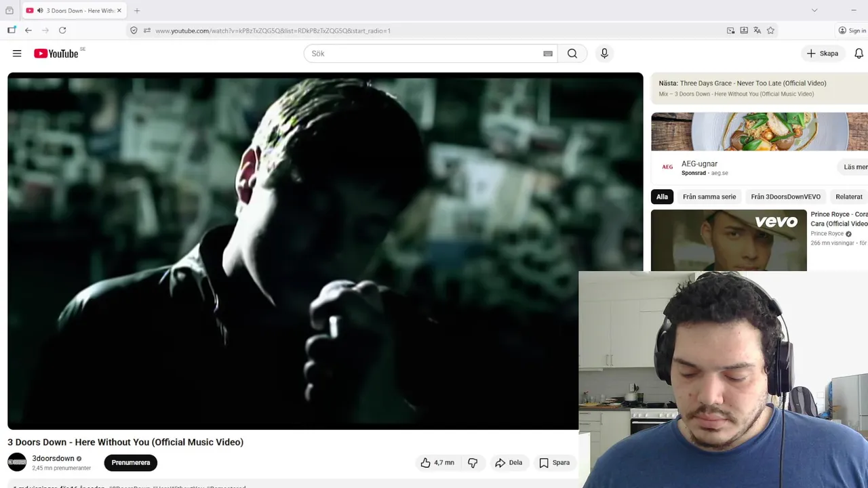Mute the tab via speaker icon
Screen dimensions: 868x488
pyautogui.click(x=40, y=11)
